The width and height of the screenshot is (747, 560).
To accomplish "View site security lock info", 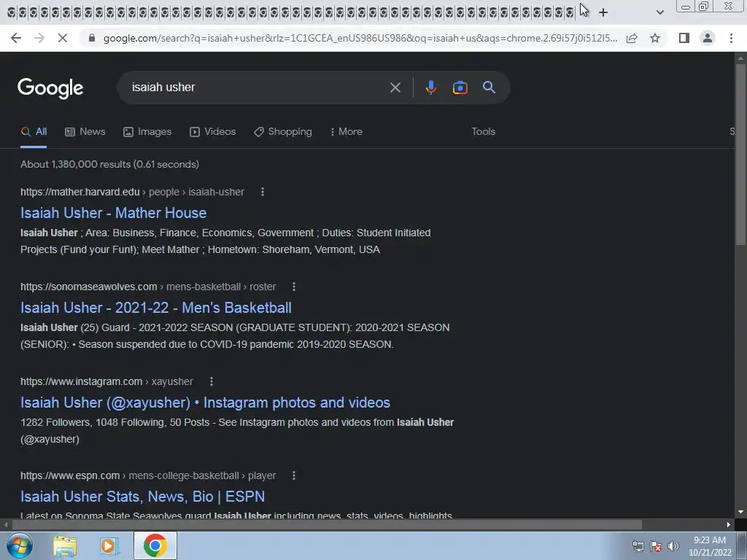I will pyautogui.click(x=92, y=38).
